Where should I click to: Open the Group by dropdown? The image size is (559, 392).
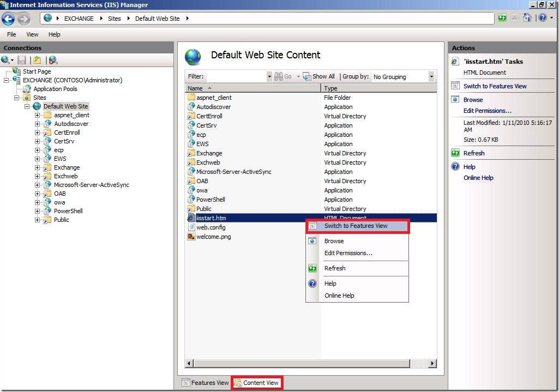coord(431,77)
